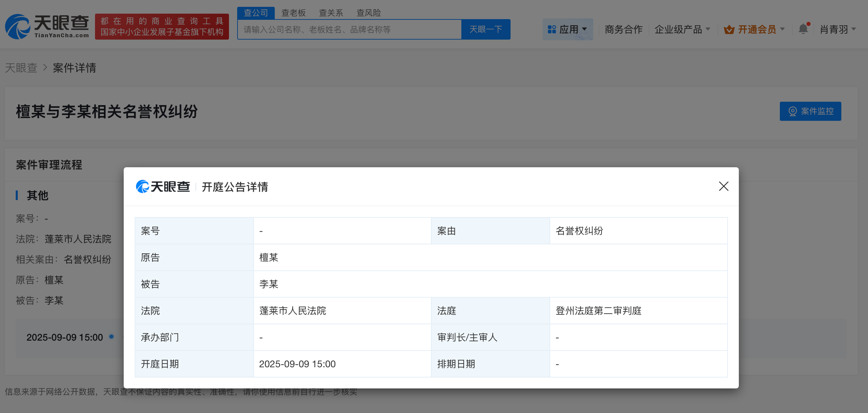Switch to the 查老板 tab

point(293,13)
